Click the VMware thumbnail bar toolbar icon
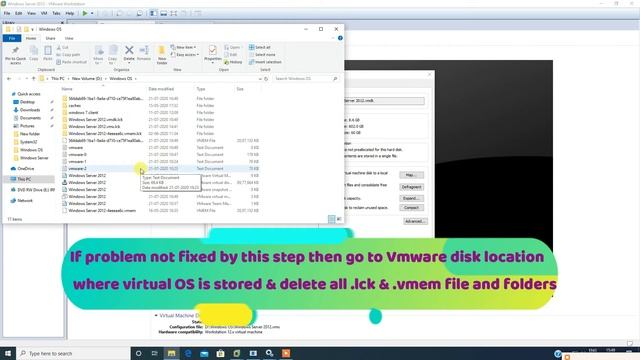640x360 pixels. pos(163,13)
